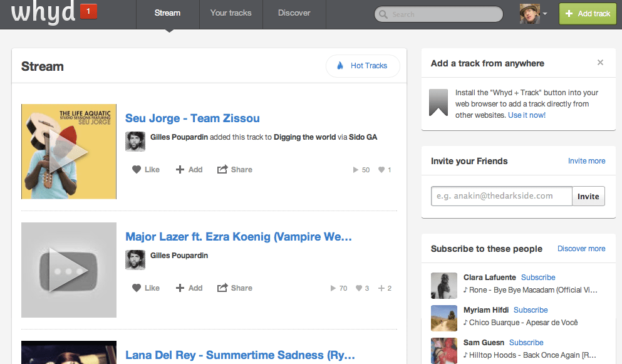Switch to the Your tracks tab
The width and height of the screenshot is (622, 364).
(x=231, y=13)
